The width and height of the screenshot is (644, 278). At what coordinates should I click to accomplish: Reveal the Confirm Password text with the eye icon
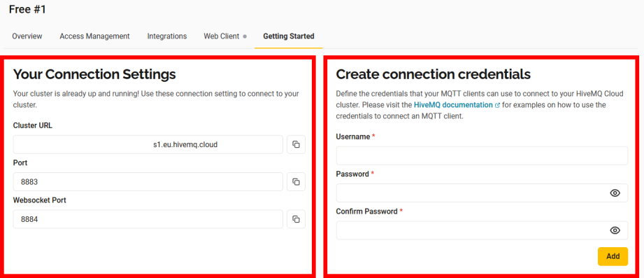pos(615,230)
